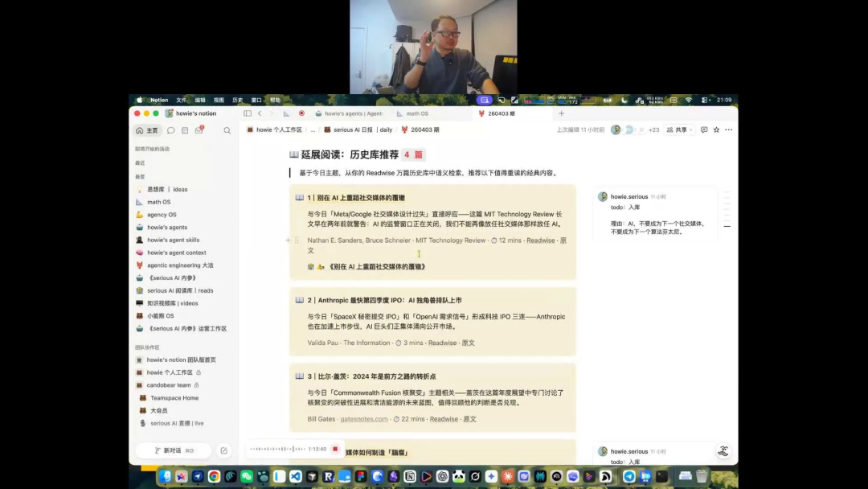The image size is (868, 489).
Task: Open Google Chrome in the Dock
Action: [214, 476]
